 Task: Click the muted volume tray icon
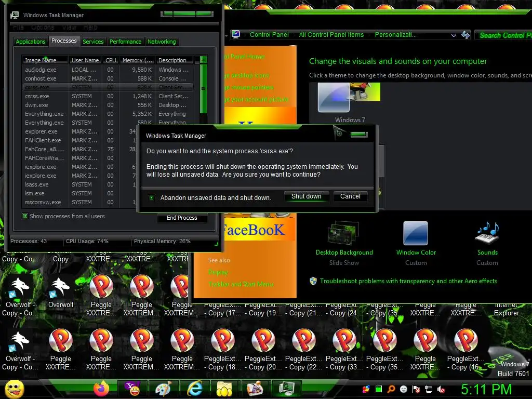441,390
